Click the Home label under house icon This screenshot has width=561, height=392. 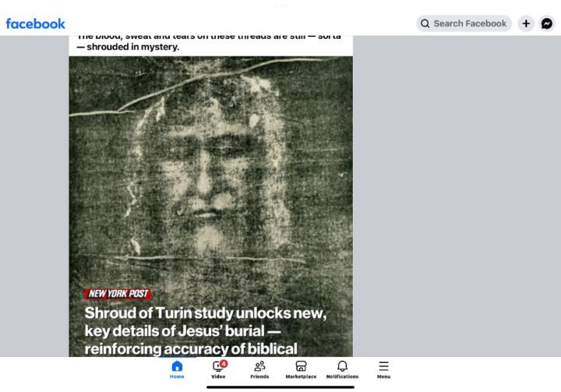pyautogui.click(x=177, y=376)
